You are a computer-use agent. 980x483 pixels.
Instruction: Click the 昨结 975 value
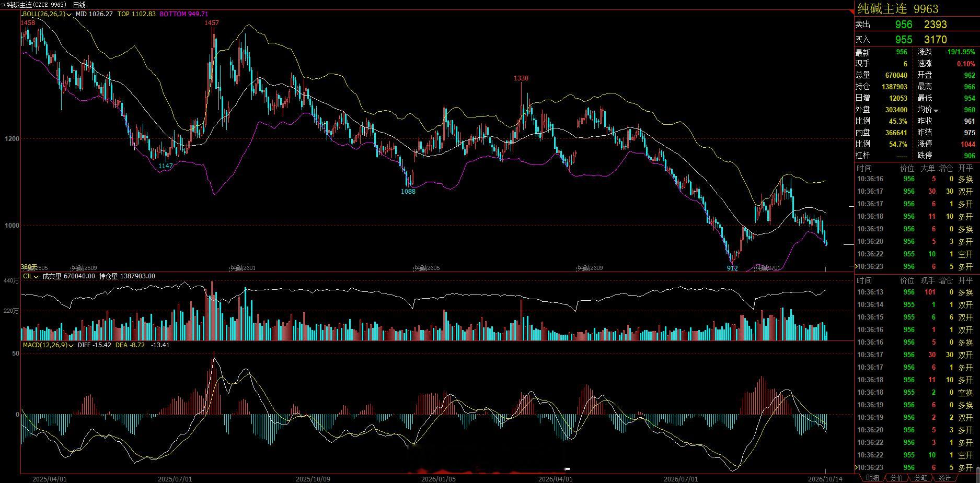970,133
